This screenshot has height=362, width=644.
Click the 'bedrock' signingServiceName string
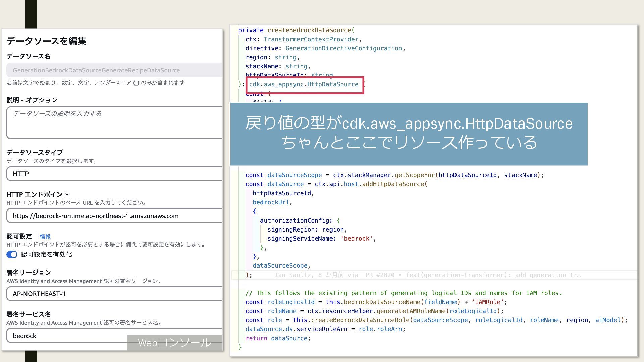[x=356, y=239]
